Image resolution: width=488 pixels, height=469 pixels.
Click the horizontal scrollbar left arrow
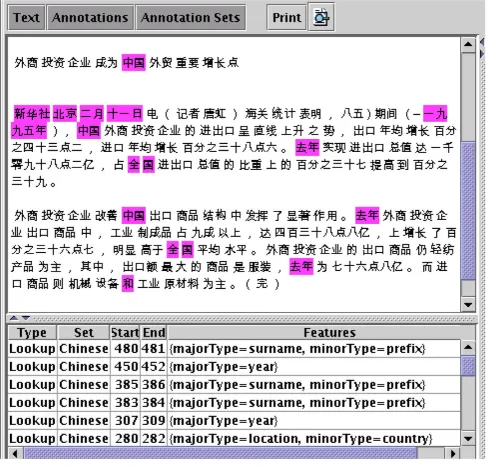[x=15, y=454]
